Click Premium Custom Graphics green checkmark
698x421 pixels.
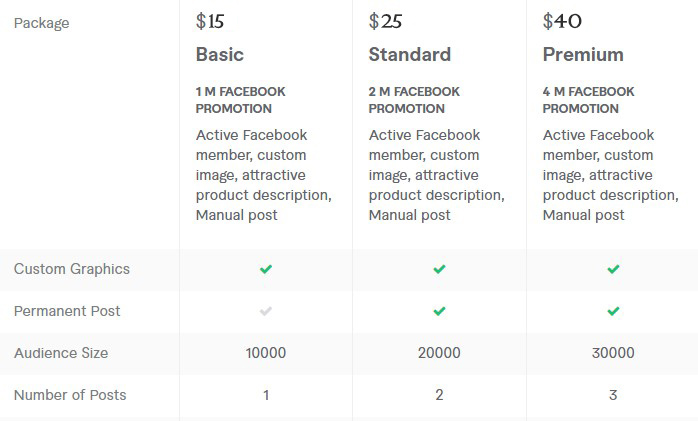pos(613,269)
